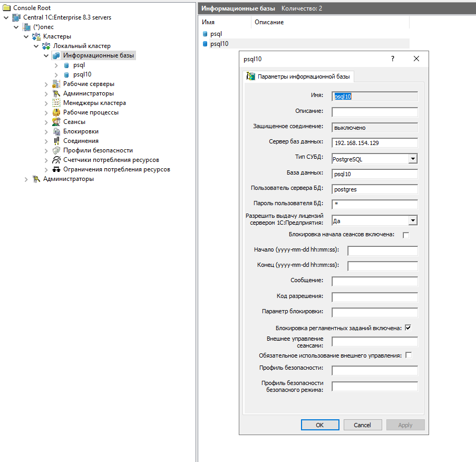Select psql row in the list pane
This screenshot has height=462, width=476.
coord(305,34)
